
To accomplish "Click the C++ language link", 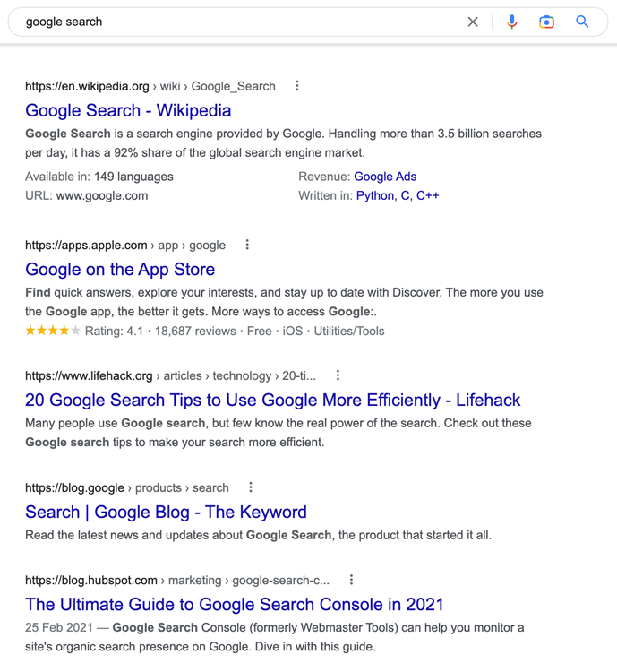I will tap(428, 195).
